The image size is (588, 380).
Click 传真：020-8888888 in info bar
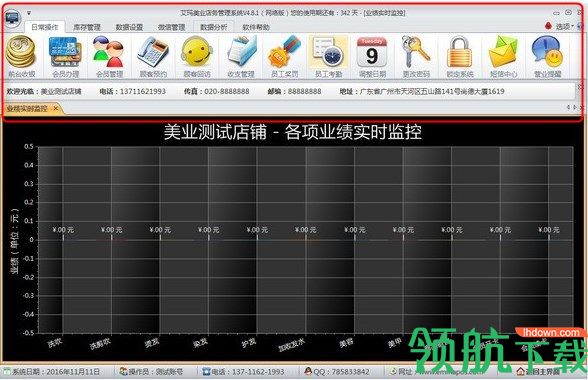216,91
